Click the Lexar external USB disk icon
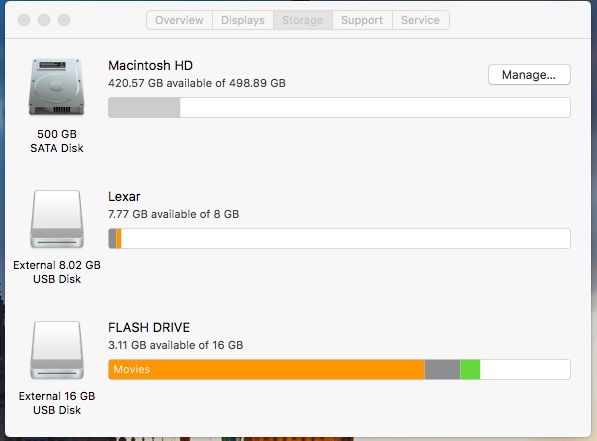This screenshot has height=441, width=597. [57, 219]
